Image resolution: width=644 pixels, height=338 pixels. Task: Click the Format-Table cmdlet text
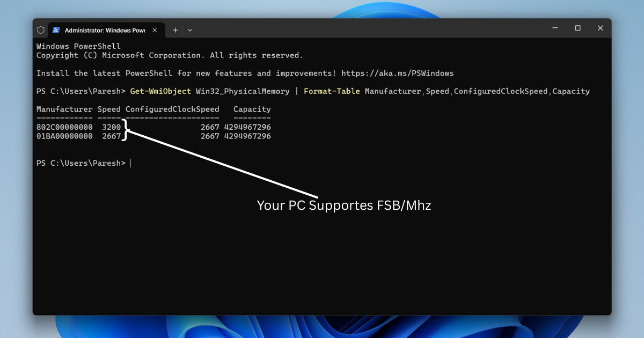(332, 91)
